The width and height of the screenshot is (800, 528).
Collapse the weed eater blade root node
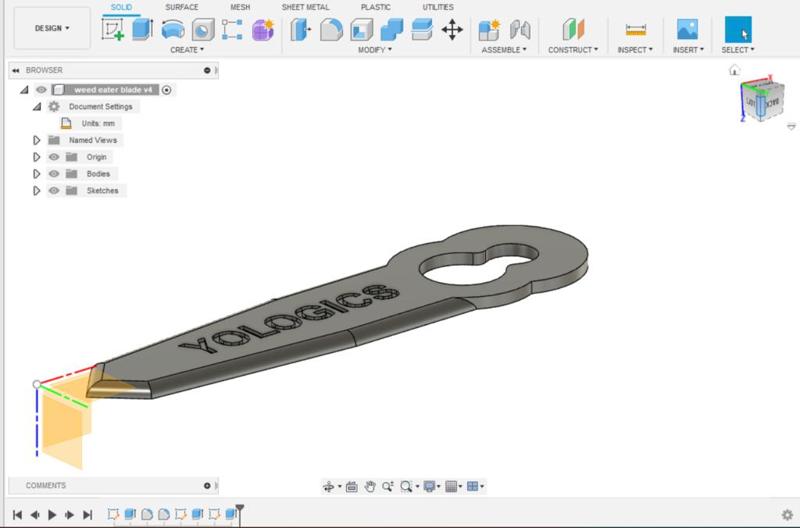point(24,90)
